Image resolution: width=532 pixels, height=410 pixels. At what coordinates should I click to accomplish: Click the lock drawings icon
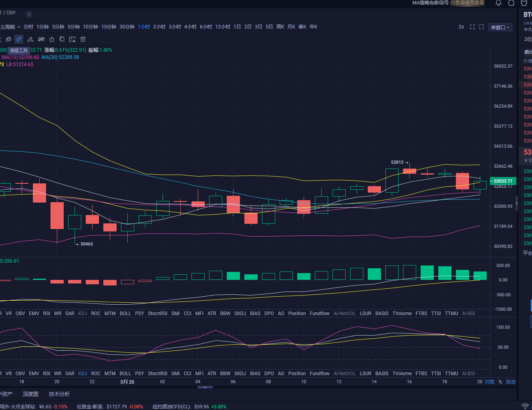pos(52,39)
